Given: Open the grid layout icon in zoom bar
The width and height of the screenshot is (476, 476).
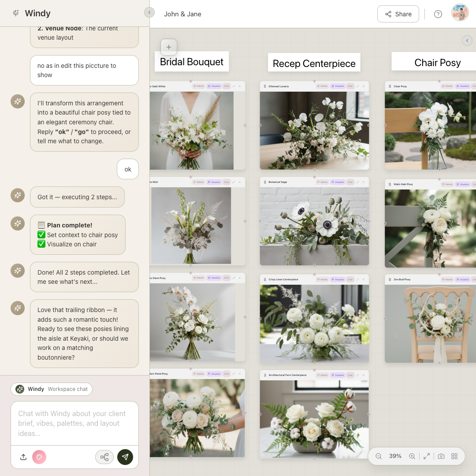Looking at the screenshot, I should [x=454, y=456].
